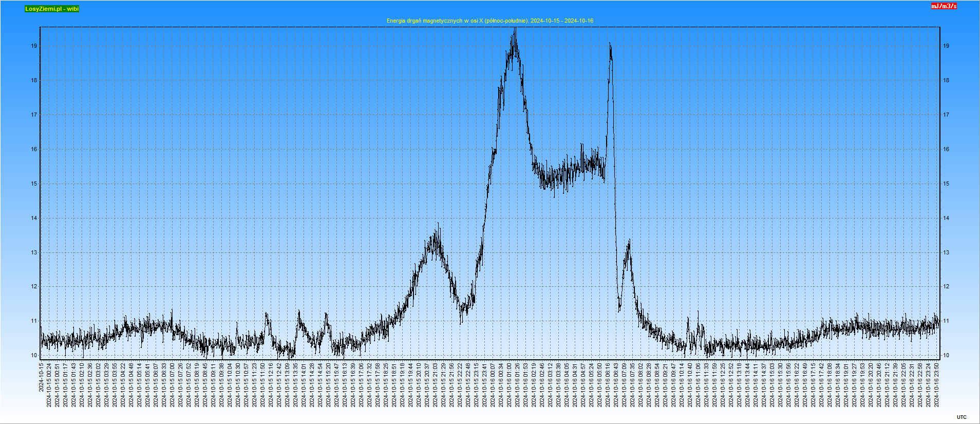Click the yellow chart title text

point(489,21)
